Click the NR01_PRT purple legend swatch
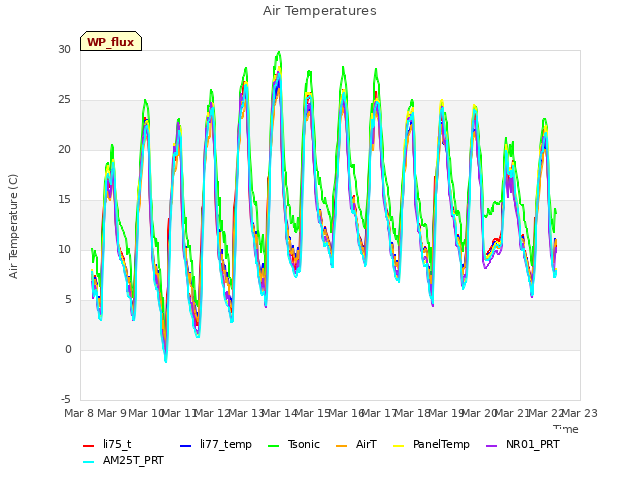Screen dimensions: 640x480 tap(491, 446)
